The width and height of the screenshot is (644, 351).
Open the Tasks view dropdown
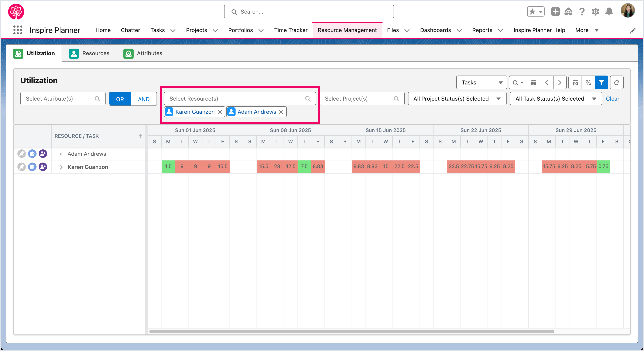(481, 82)
